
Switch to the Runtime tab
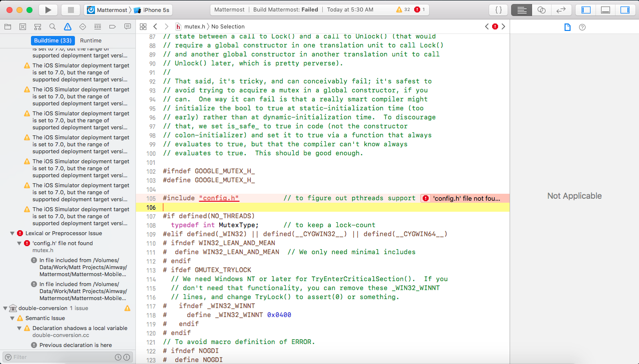coord(91,40)
